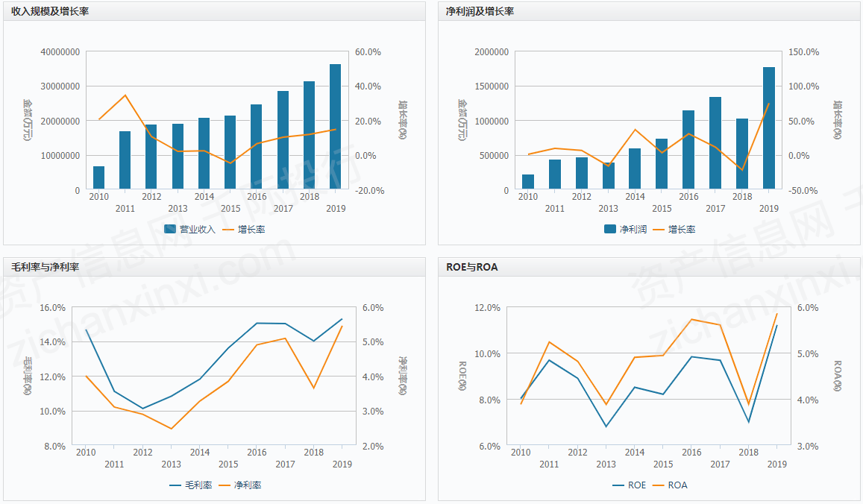The height and width of the screenshot is (504, 863).
Task: Click the 2013 low point of 净利率 line
Action: 171,429
